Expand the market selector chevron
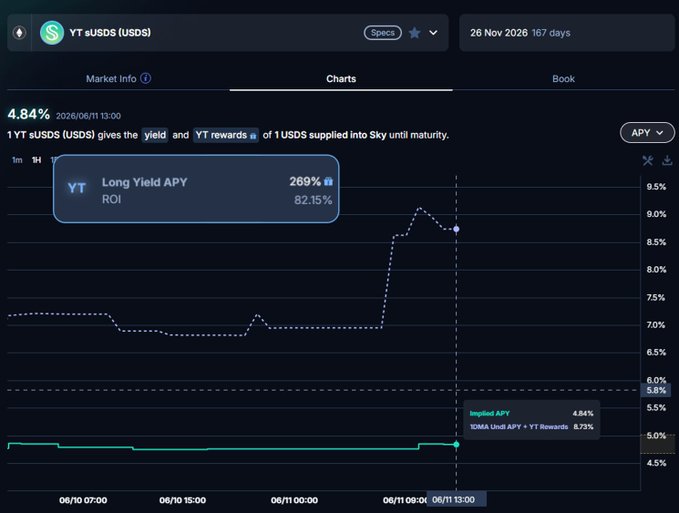Screen dimensions: 679x513 click(433, 33)
